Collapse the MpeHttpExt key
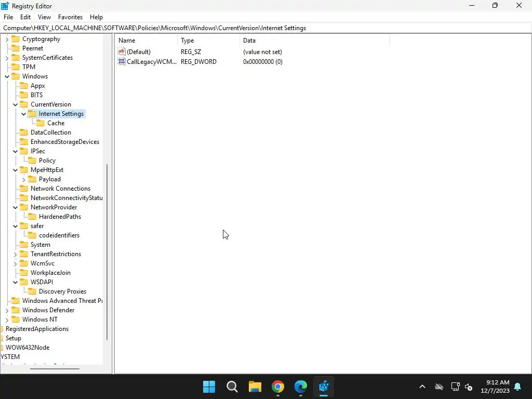 (15, 170)
